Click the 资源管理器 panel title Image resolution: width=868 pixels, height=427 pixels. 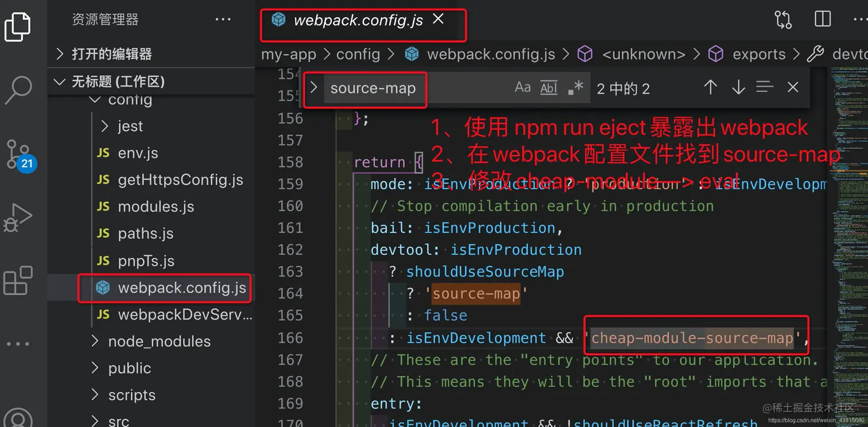pos(105,20)
